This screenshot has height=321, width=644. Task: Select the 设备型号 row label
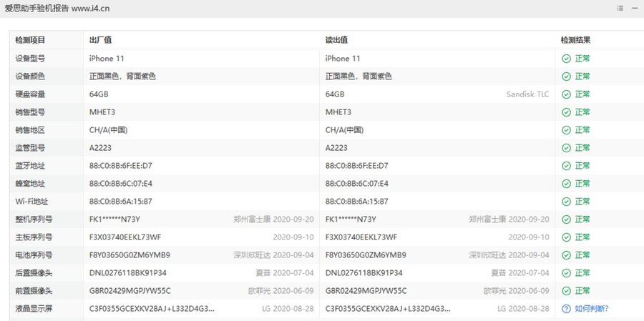(30, 59)
